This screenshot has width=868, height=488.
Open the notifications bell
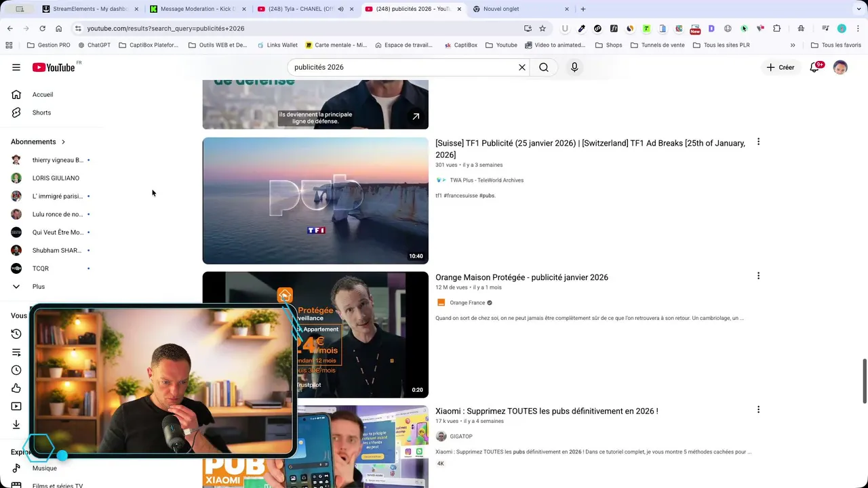[815, 67]
